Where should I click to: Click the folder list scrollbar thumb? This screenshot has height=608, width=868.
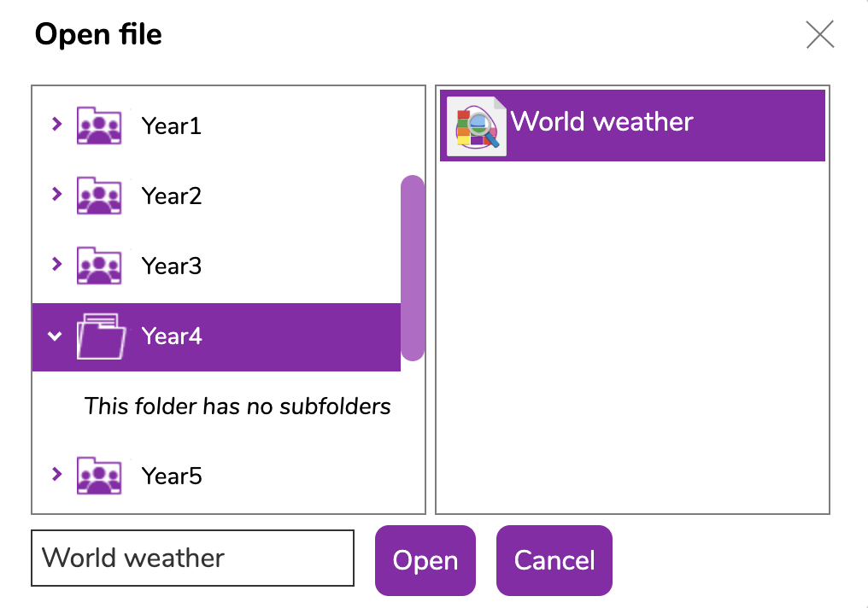[413, 268]
